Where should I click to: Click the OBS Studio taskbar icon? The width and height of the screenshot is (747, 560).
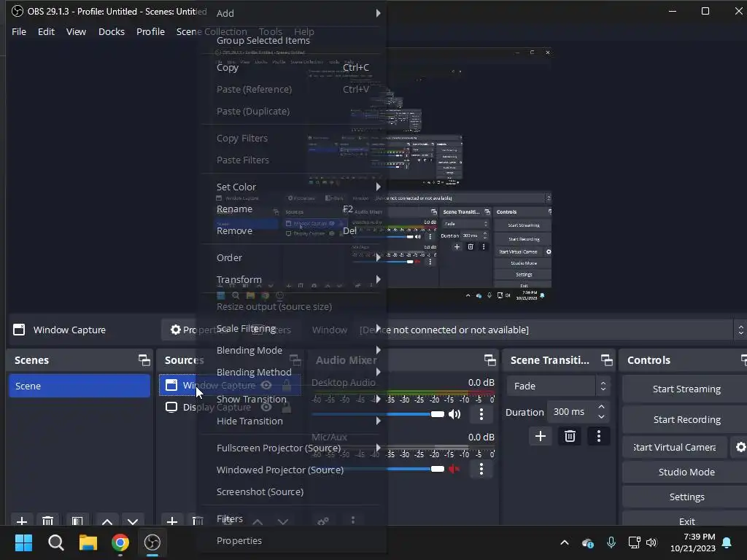tap(152, 542)
